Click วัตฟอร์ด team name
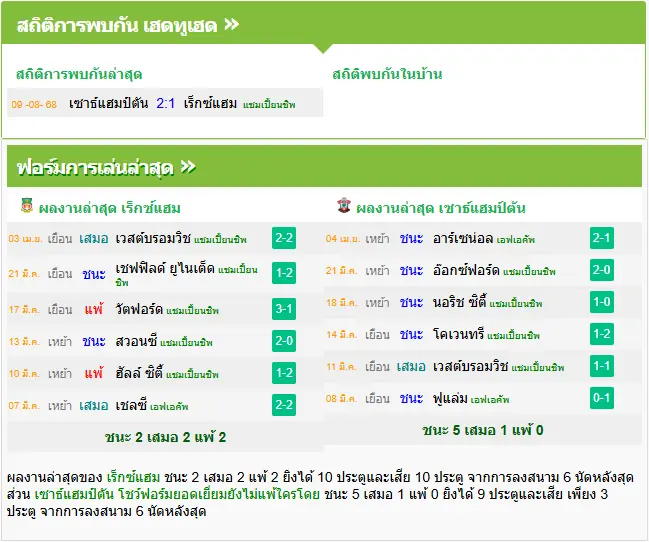The image size is (649, 542). coord(139,309)
